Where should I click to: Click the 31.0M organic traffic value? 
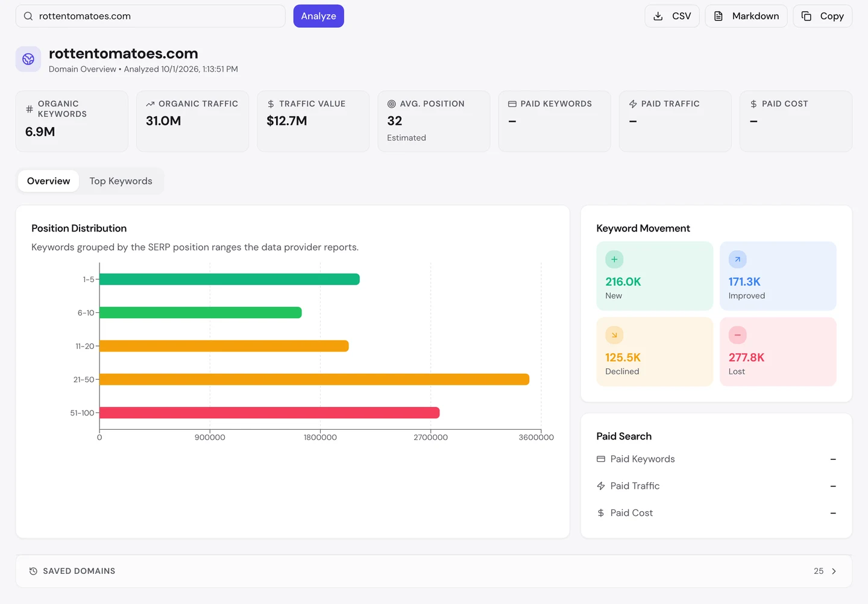pos(163,121)
